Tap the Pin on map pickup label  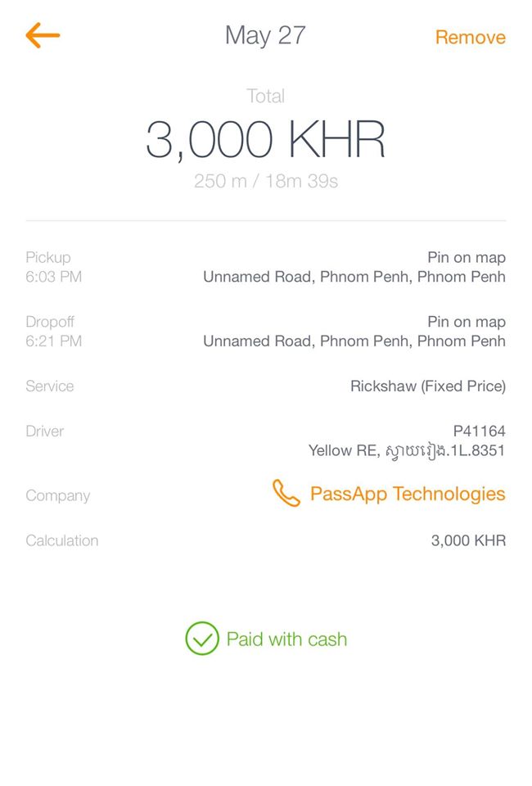pos(467,258)
